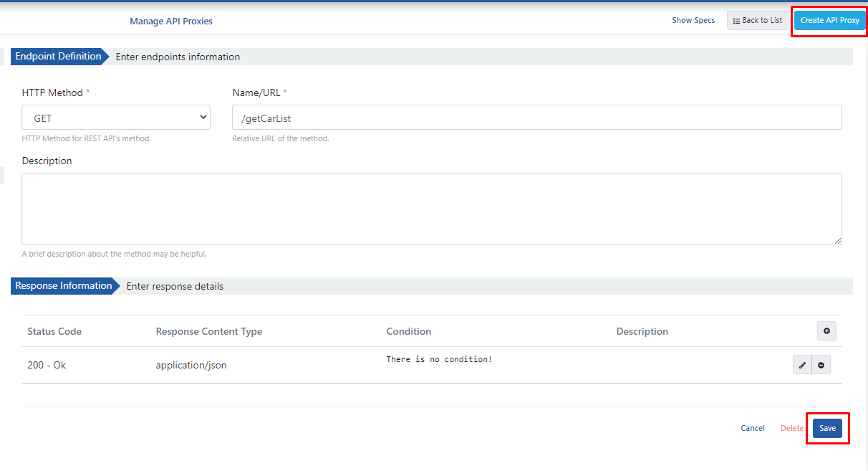The height and width of the screenshot is (471, 868).
Task: Click the list icon in Back to List
Action: pos(736,21)
